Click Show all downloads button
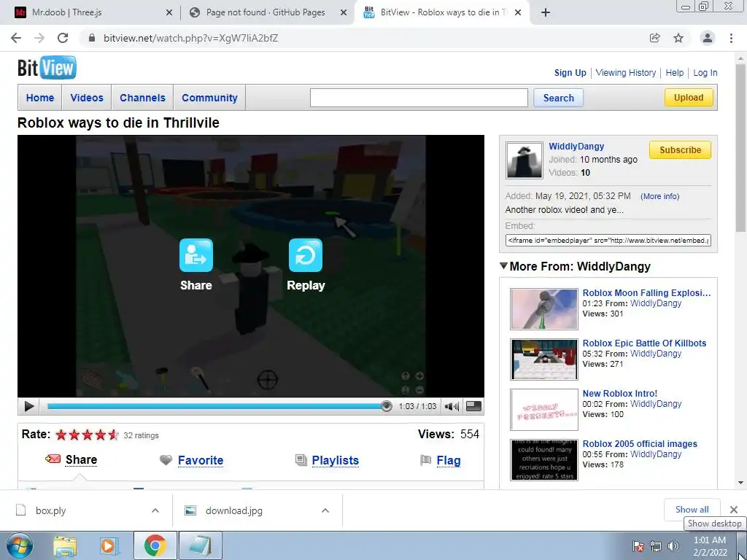Viewport: 747px width, 560px height. coord(692,509)
